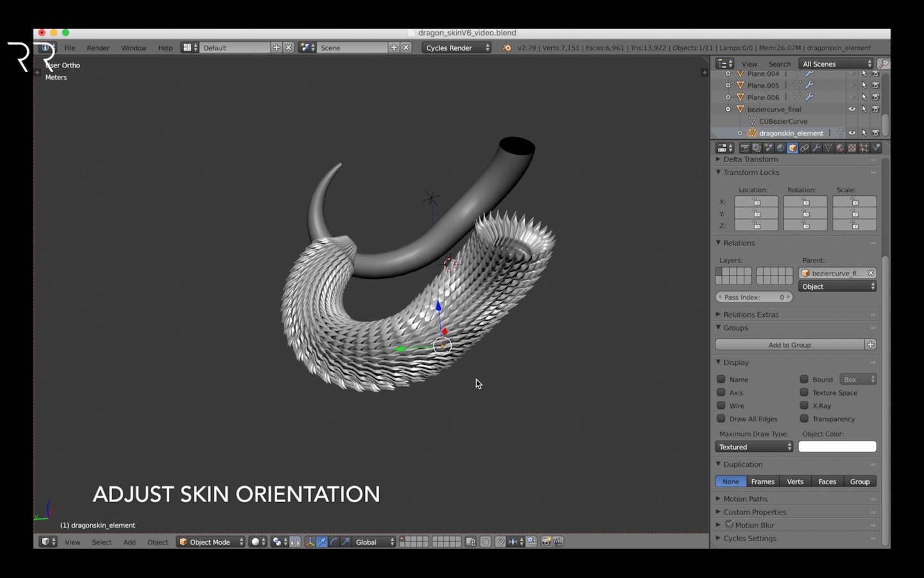Open the Particles properties tab
924x578 pixels.
pos(864,148)
